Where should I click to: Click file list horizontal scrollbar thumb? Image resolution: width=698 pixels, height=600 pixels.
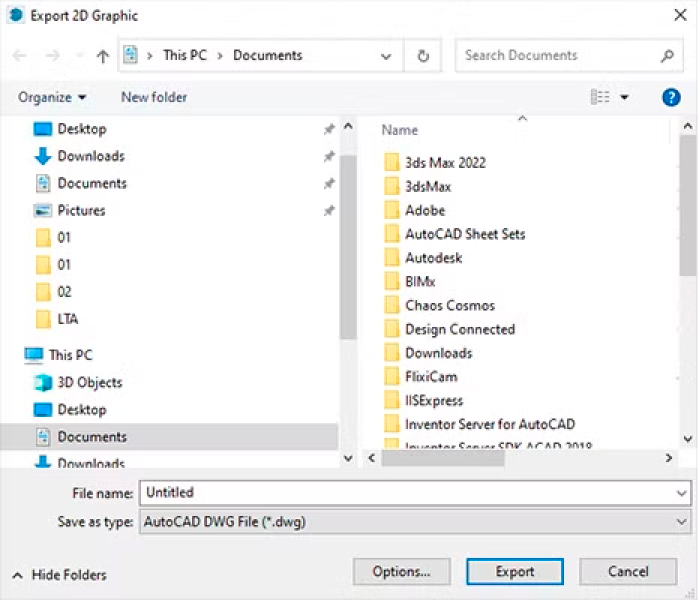tap(443, 458)
